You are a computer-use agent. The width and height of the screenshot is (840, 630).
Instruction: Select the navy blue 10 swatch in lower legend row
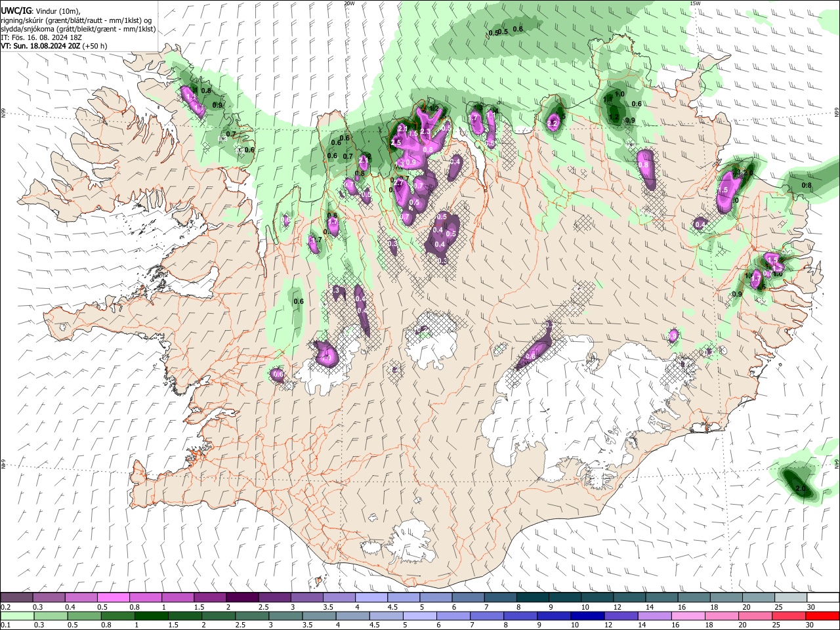[587, 616]
